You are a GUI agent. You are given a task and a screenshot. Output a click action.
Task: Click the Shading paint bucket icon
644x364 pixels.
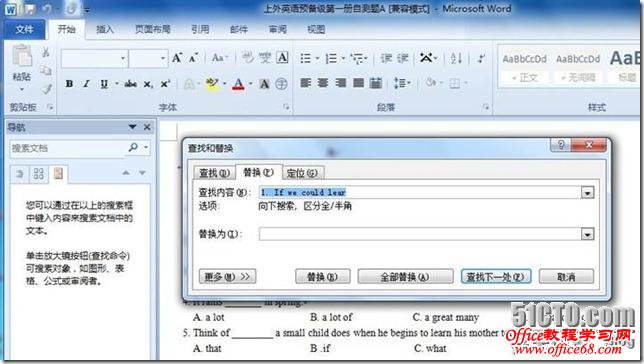click(430, 83)
